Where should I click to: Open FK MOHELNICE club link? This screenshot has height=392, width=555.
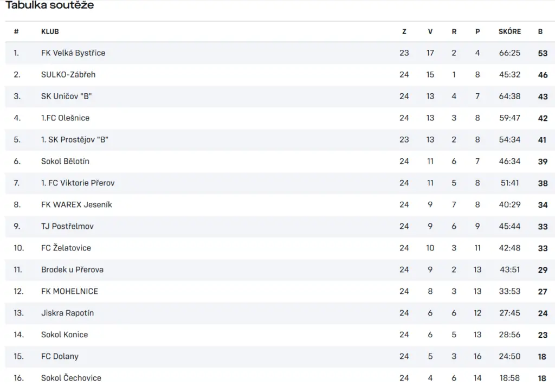(69, 292)
